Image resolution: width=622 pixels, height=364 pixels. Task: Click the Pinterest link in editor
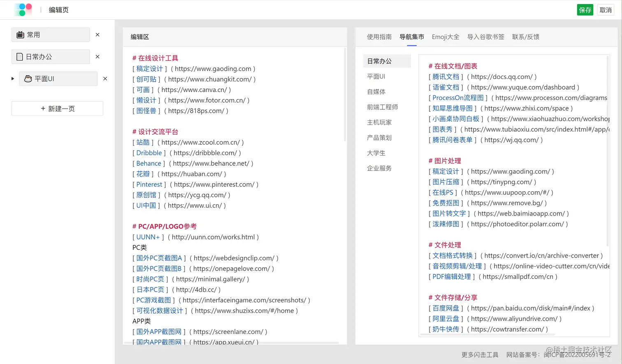pyautogui.click(x=149, y=184)
